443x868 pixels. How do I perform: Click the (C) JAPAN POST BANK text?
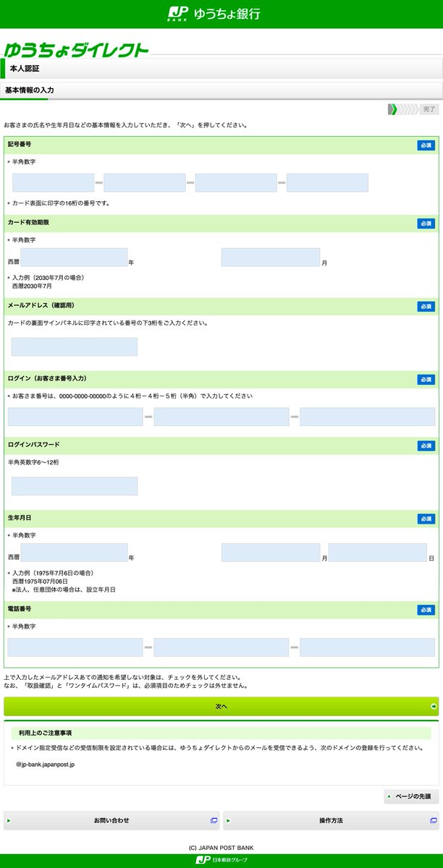(x=221, y=848)
